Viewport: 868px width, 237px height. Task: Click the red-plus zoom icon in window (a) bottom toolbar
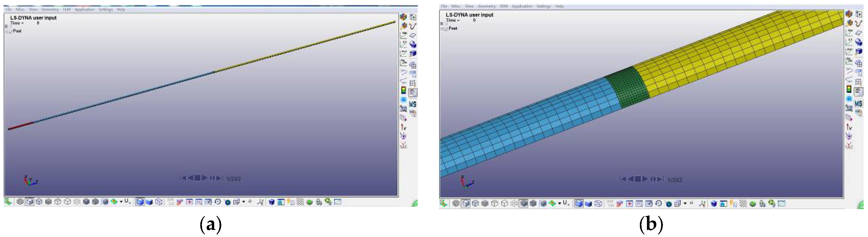(x=190, y=202)
